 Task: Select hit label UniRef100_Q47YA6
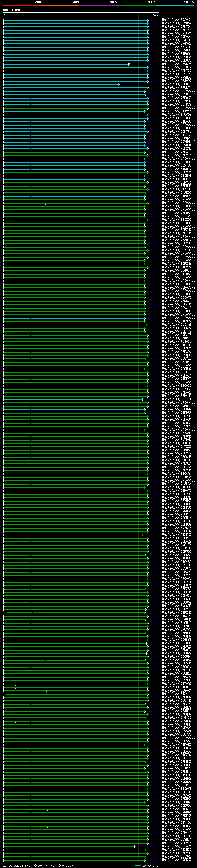(x=177, y=189)
